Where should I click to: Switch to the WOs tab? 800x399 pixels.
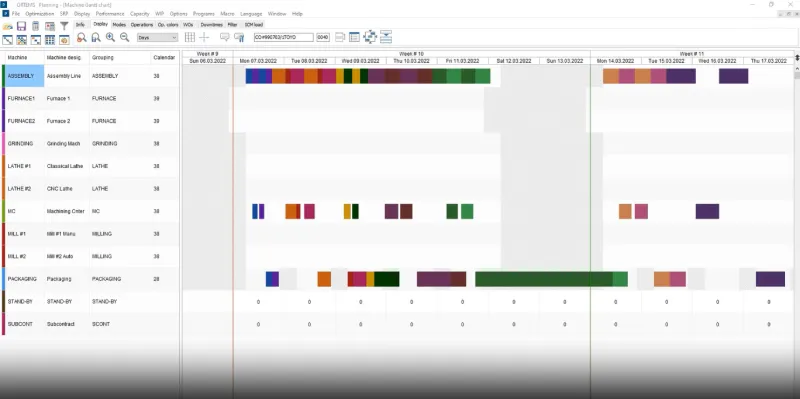(x=188, y=24)
